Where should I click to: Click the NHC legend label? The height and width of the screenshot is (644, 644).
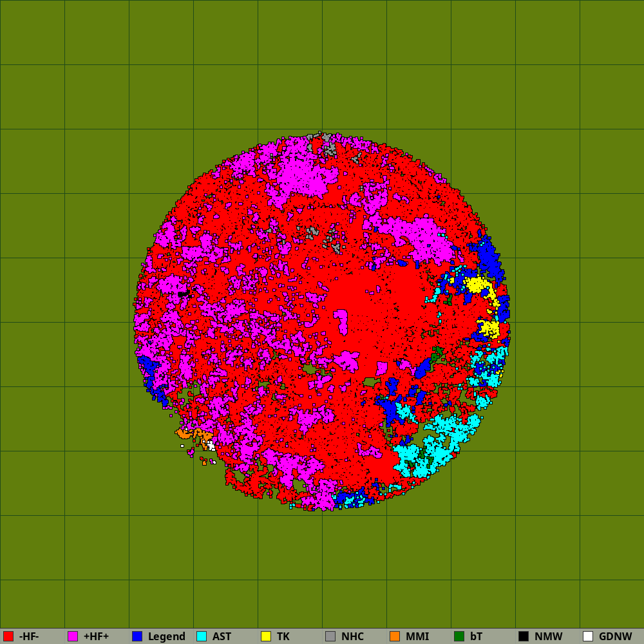[352, 636]
